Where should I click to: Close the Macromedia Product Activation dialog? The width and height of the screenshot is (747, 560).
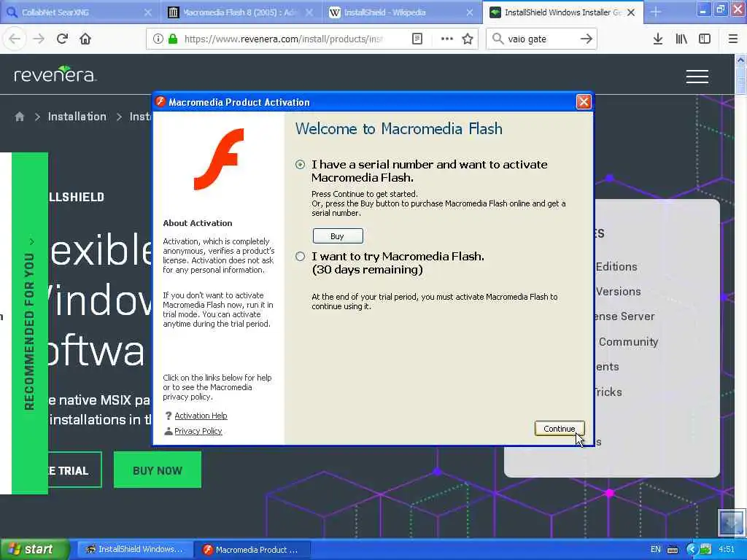click(x=584, y=102)
